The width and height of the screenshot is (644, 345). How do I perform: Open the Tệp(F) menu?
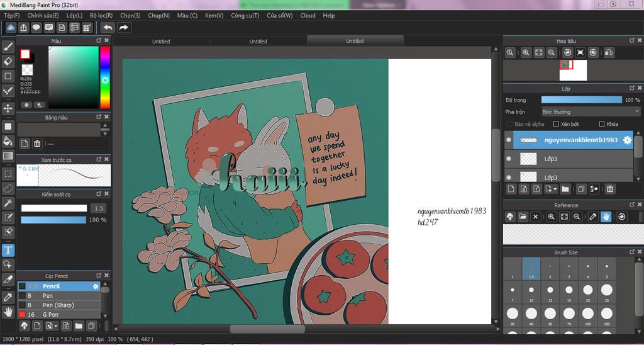11,15
